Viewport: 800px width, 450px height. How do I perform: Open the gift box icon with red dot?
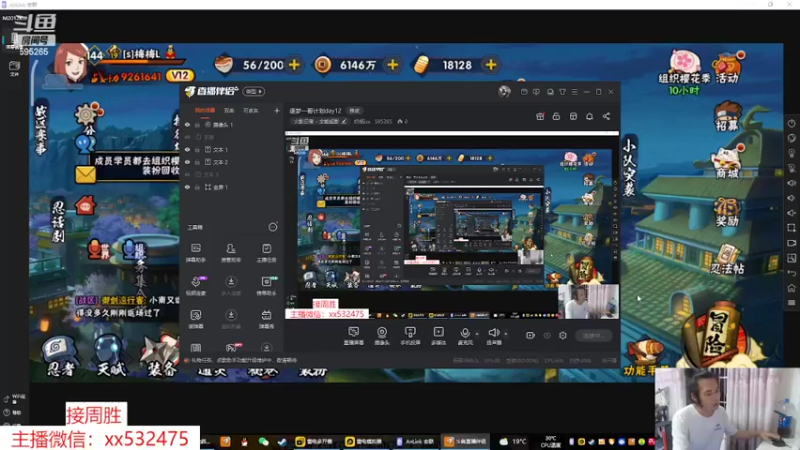pos(540,116)
